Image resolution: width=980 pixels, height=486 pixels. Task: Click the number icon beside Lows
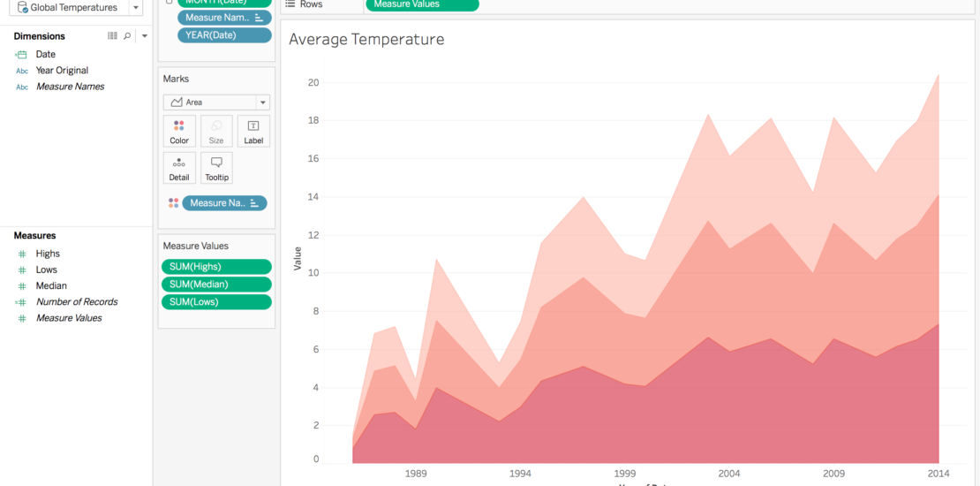[22, 270]
